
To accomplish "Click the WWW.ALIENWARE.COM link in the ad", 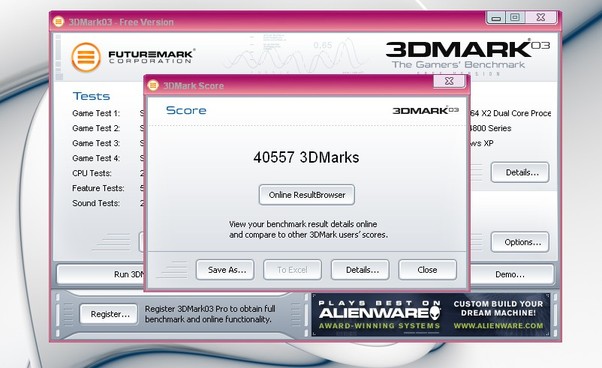I will (498, 326).
